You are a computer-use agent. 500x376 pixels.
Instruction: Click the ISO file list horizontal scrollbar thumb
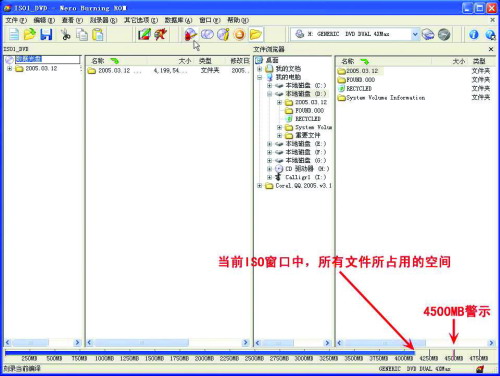(141, 342)
